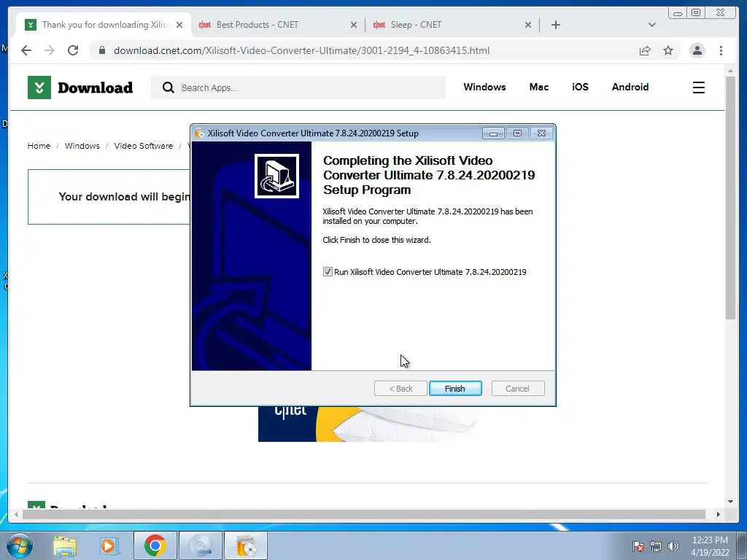Image resolution: width=747 pixels, height=560 pixels.
Task: Expand the tab search dropdown arrow
Action: [x=652, y=25]
